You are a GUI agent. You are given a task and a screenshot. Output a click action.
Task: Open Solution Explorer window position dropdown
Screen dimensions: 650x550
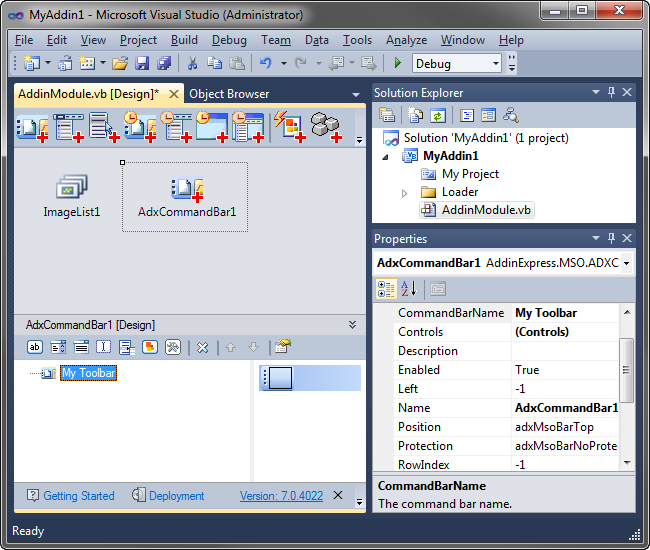point(596,92)
